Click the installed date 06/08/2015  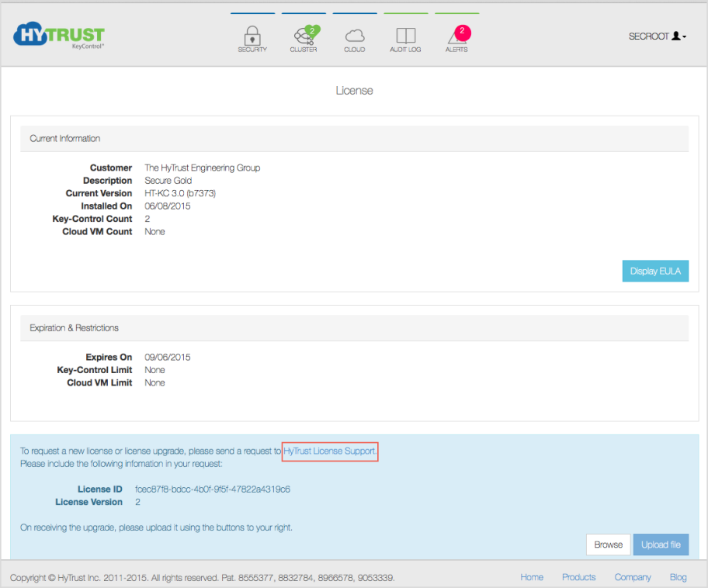coord(168,206)
